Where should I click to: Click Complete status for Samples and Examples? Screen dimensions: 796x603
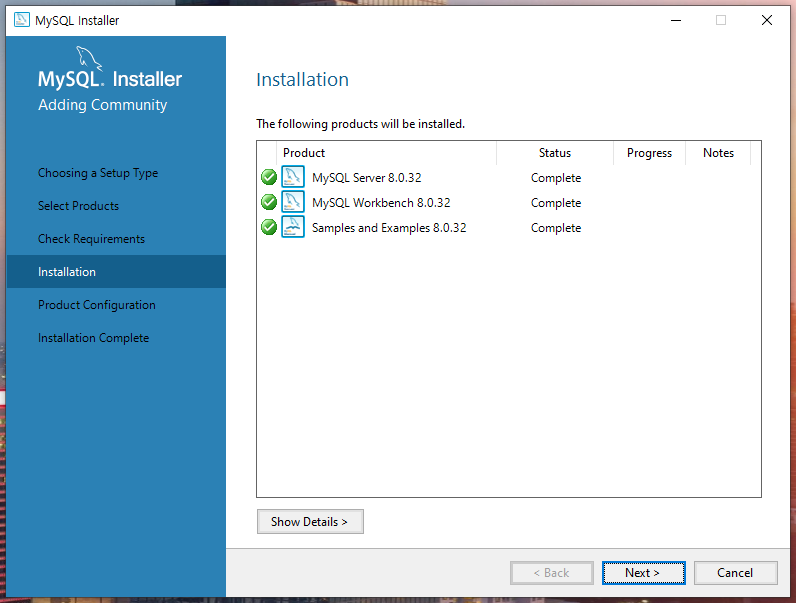[x=556, y=227]
